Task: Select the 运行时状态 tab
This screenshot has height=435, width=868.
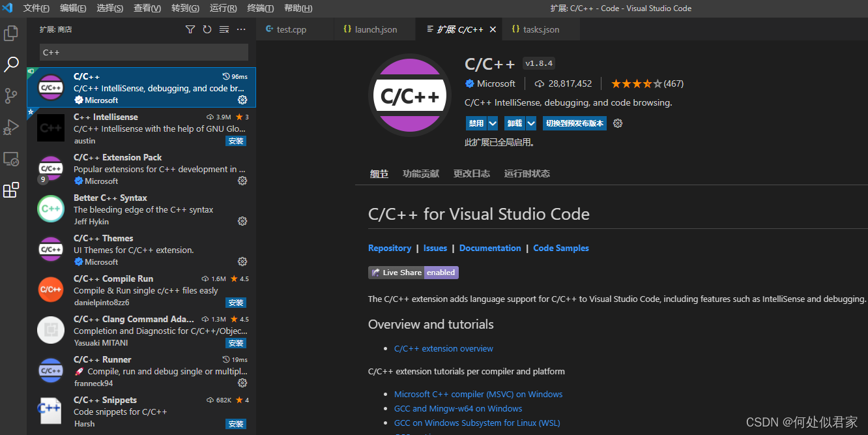Action: click(527, 173)
